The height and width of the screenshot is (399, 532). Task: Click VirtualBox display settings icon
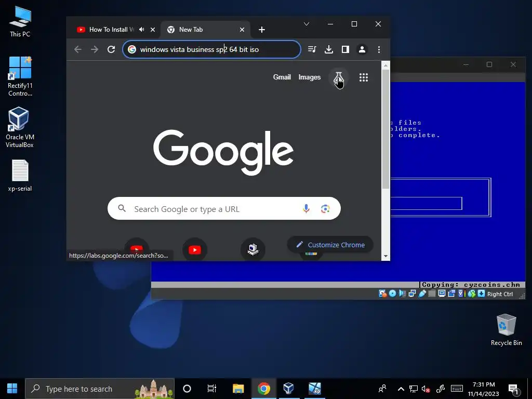point(442,294)
